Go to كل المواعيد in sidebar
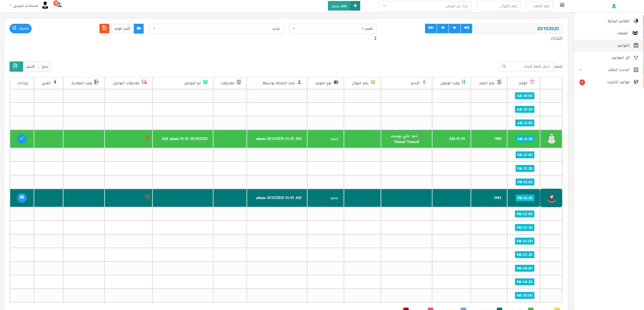Viewport: 644px width, 310px height. coord(620,58)
